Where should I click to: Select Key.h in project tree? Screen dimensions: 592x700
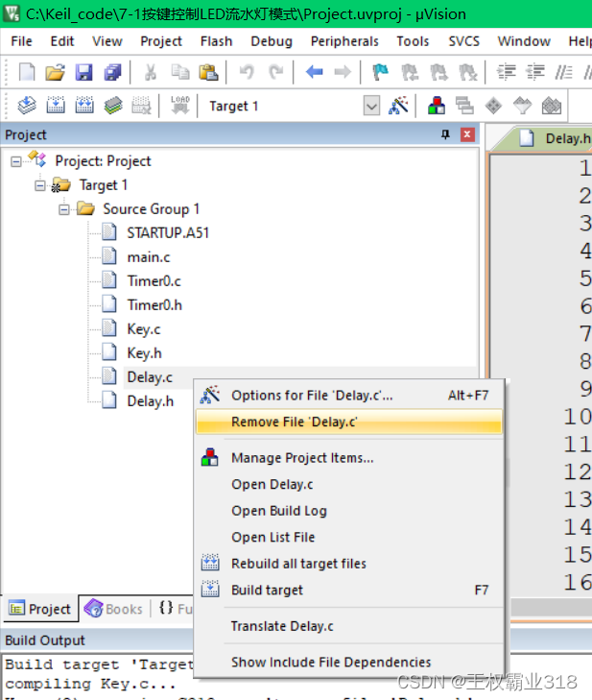click(x=144, y=353)
